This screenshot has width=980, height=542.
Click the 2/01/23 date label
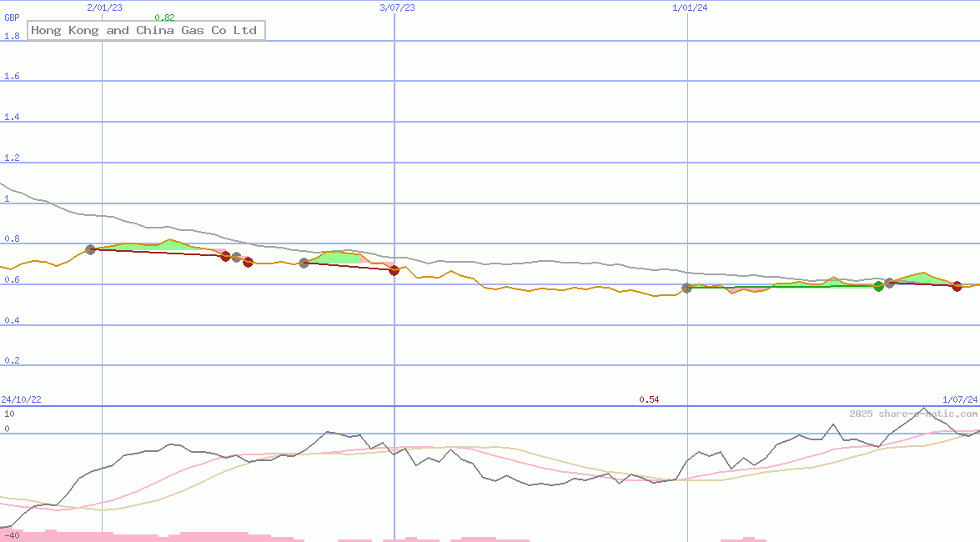pos(104,8)
